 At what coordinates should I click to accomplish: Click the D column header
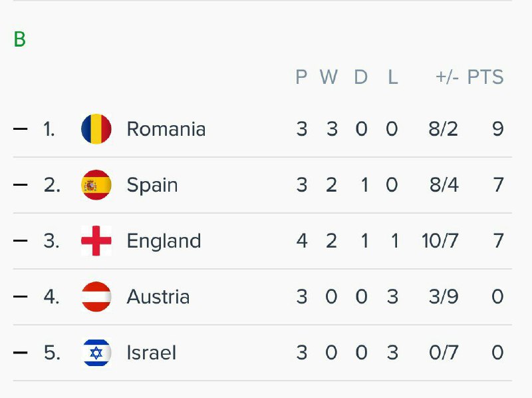[360, 77]
